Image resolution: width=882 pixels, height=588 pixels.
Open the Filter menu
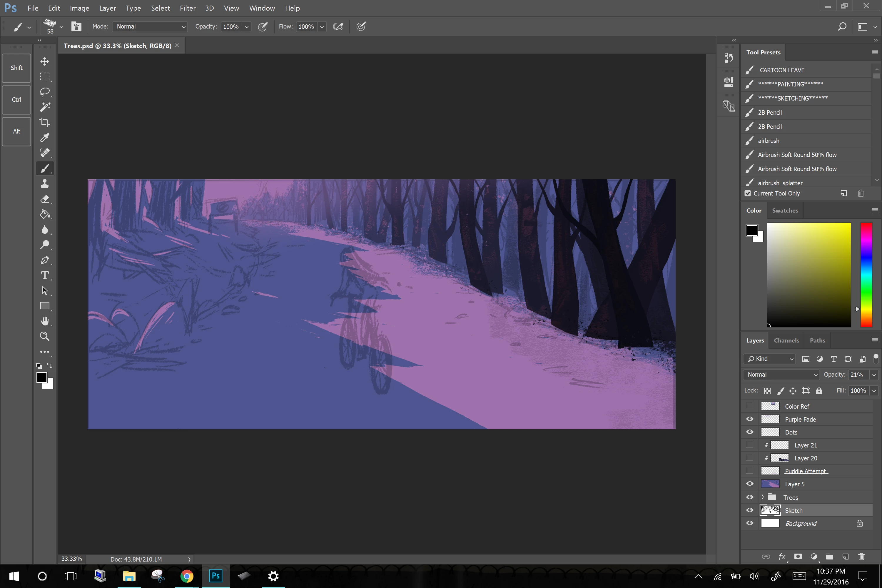point(188,8)
